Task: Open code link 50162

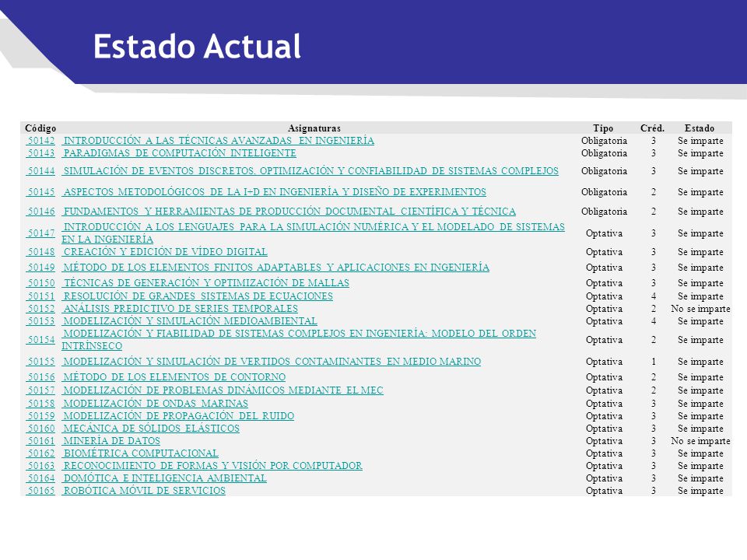Action: (40, 453)
